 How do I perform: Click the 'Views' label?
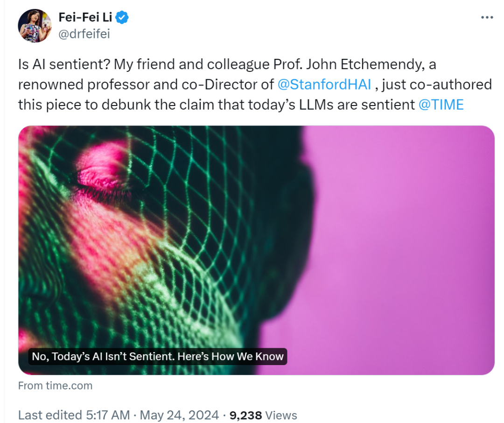coord(281,415)
